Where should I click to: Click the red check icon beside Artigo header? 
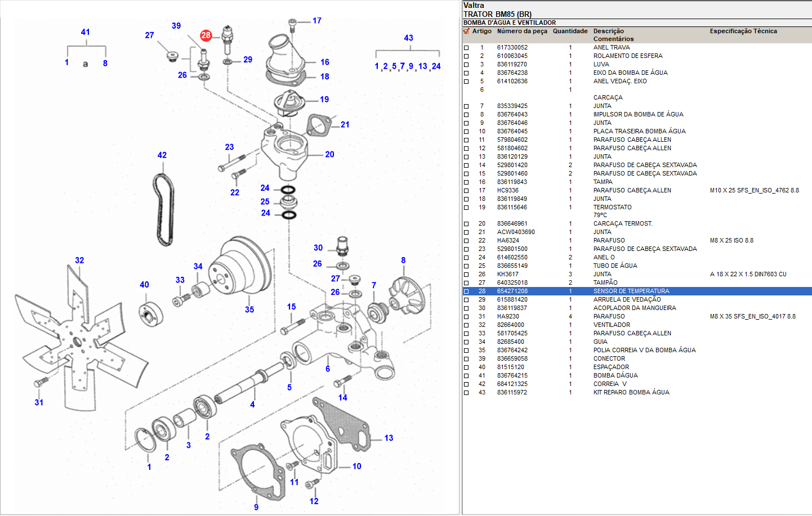[x=466, y=31]
